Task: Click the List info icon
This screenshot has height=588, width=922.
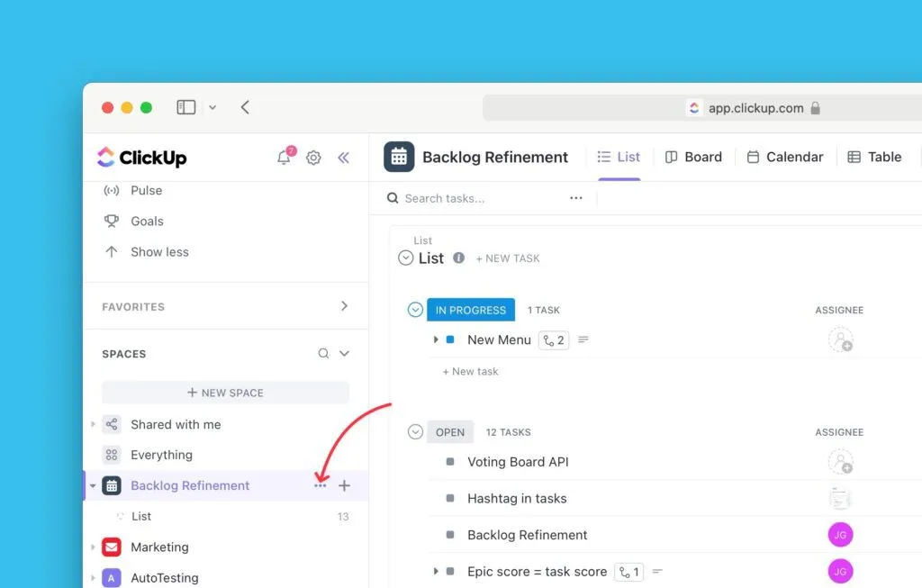Action: point(458,258)
